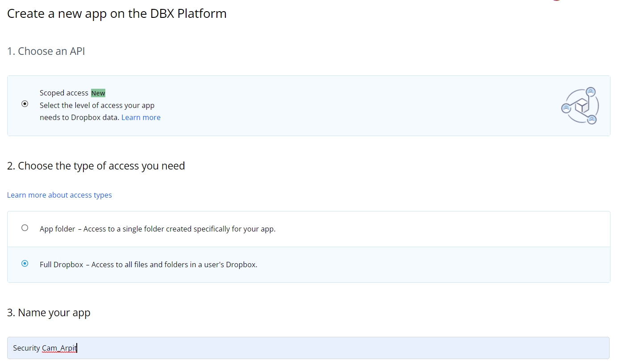Click the Scoped access label text
The width and height of the screenshot is (619, 364).
tap(64, 93)
